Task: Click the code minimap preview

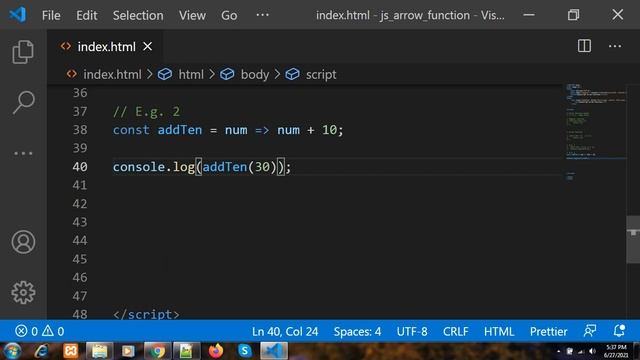Action: point(596,131)
